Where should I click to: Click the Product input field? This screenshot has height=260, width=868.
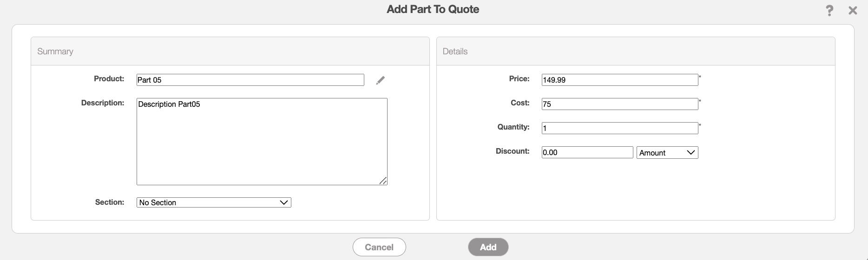pos(250,80)
